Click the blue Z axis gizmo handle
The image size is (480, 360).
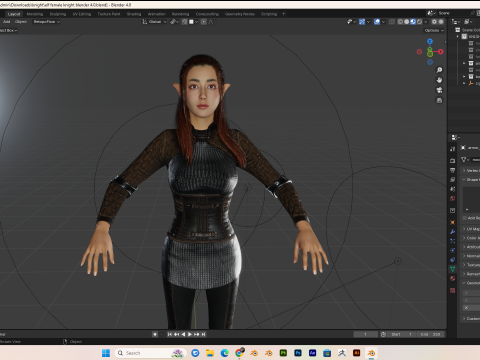(430, 41)
